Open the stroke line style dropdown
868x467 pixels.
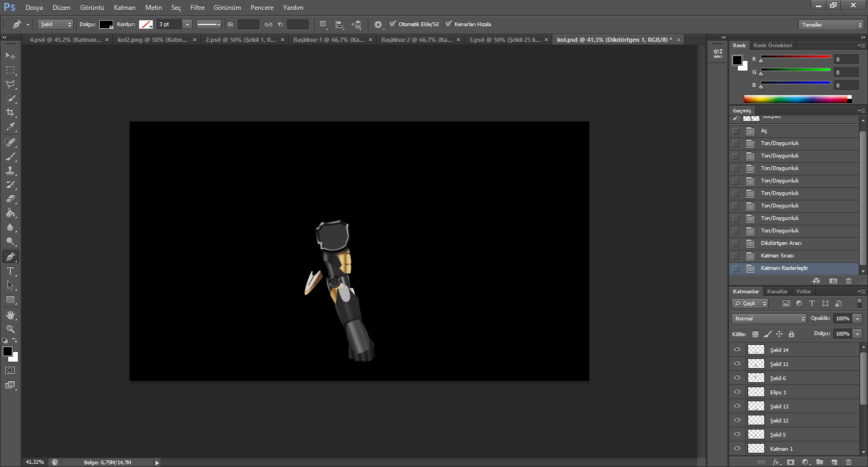209,24
